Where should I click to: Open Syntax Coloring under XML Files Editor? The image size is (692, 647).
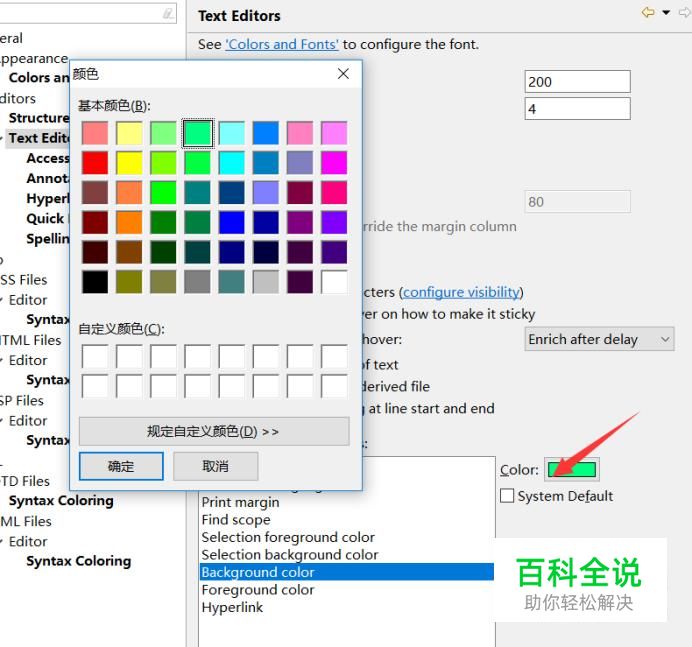[x=79, y=561]
